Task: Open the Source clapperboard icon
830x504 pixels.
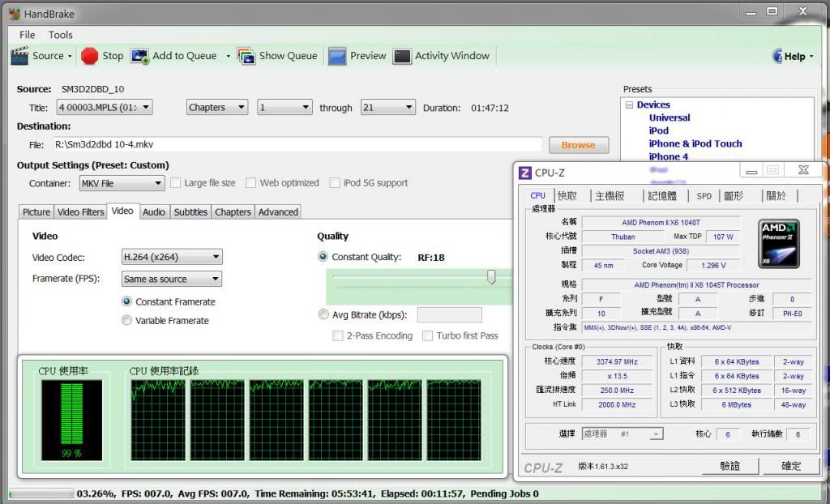Action: pyautogui.click(x=19, y=56)
